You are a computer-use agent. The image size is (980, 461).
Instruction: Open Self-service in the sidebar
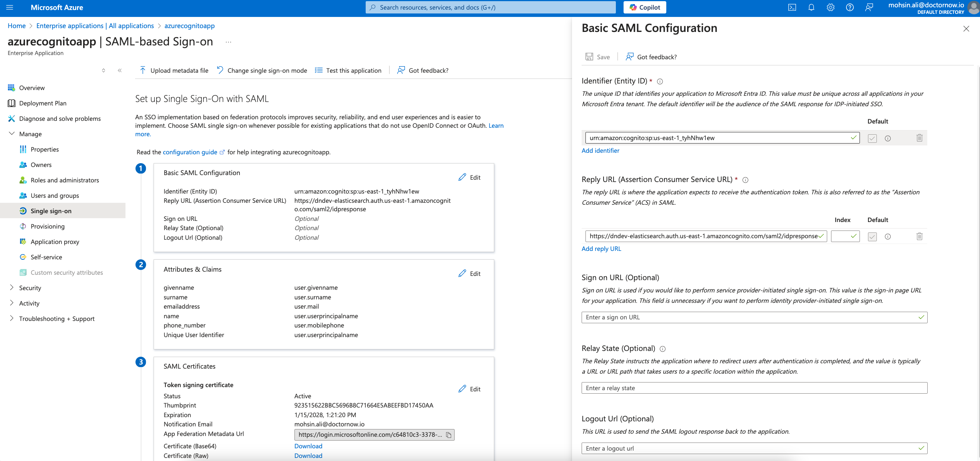(46, 257)
